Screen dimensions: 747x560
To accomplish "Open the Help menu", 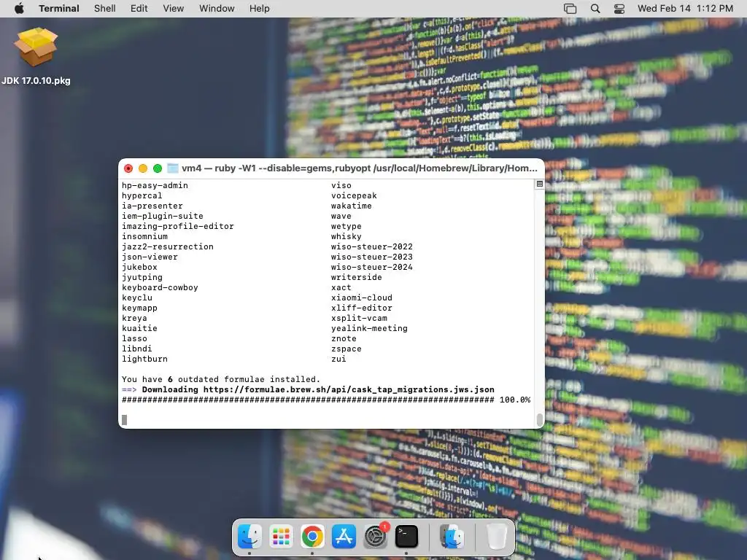I will 260,9.
